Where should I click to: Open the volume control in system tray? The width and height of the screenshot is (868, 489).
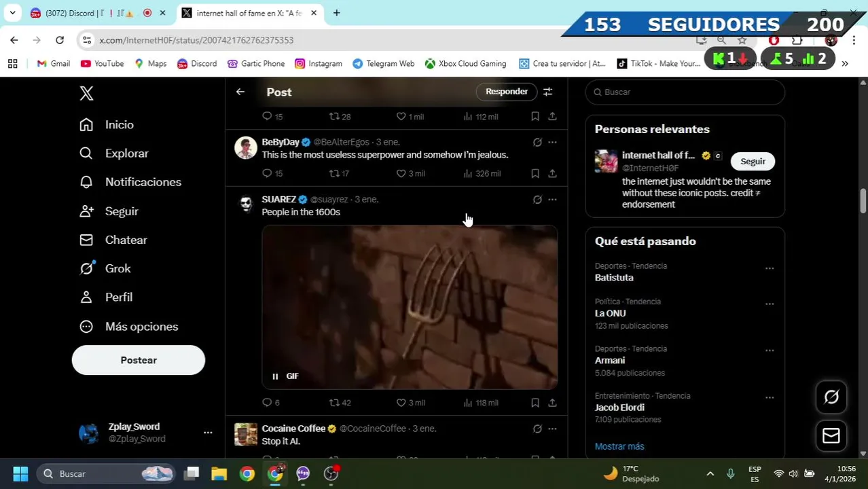793,473
